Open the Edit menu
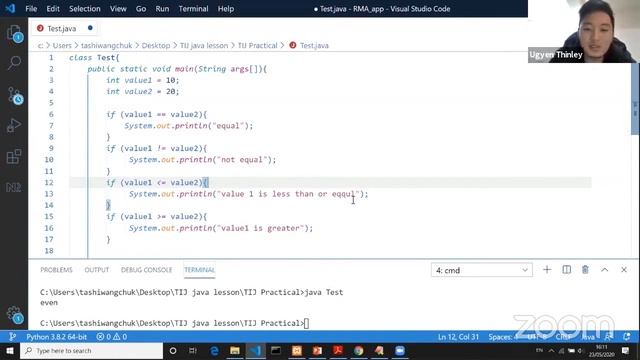This screenshot has height=360, width=640. pos(53,9)
